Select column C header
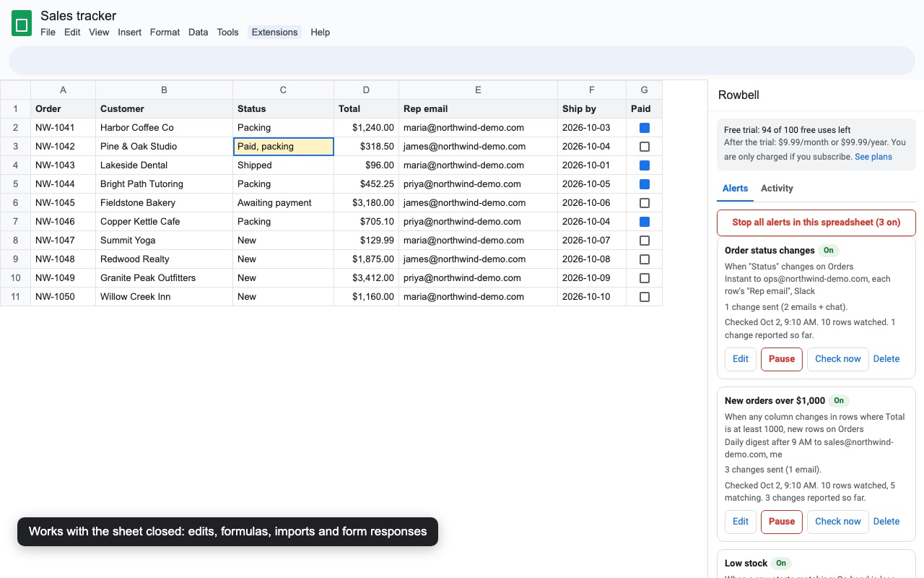The image size is (924, 578). (x=283, y=90)
